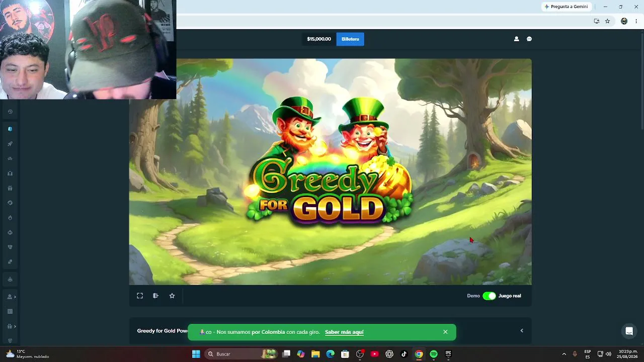Screen dimensions: 644x362
Task: Open the diamond icon at sidebar bottom
Action: pyautogui.click(x=10, y=340)
